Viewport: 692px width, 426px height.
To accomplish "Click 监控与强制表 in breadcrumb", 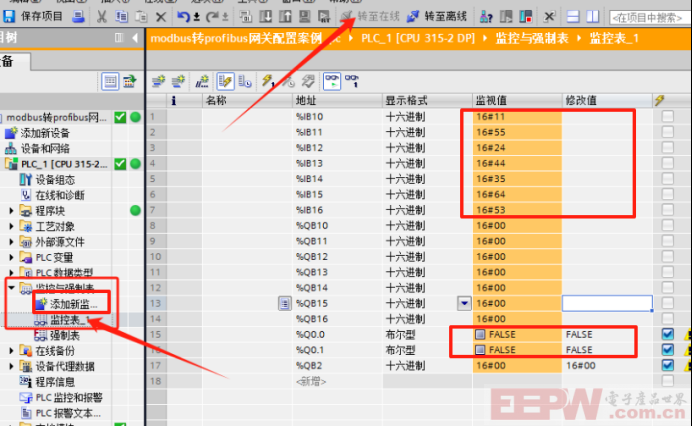I will [x=532, y=38].
